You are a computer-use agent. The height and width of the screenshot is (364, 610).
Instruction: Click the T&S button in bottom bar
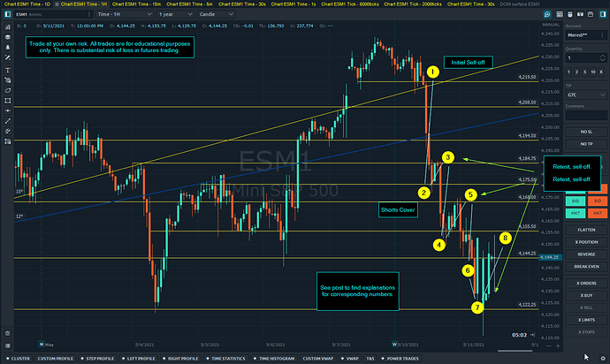370,359
